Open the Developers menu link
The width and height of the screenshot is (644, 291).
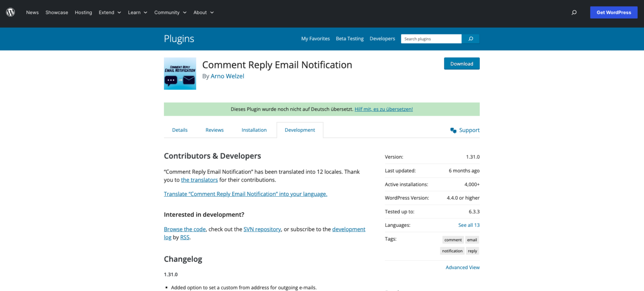pos(382,39)
